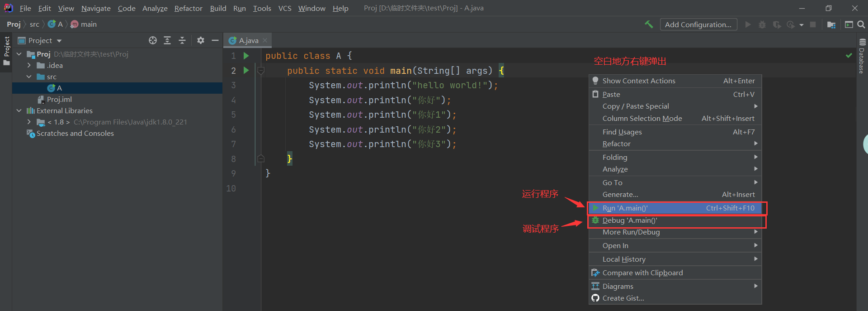
Task: Open the VCS menu
Action: pyautogui.click(x=285, y=8)
